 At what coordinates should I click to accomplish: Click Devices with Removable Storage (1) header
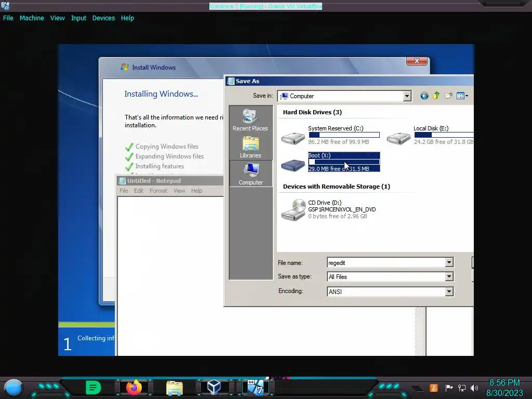[x=336, y=187]
